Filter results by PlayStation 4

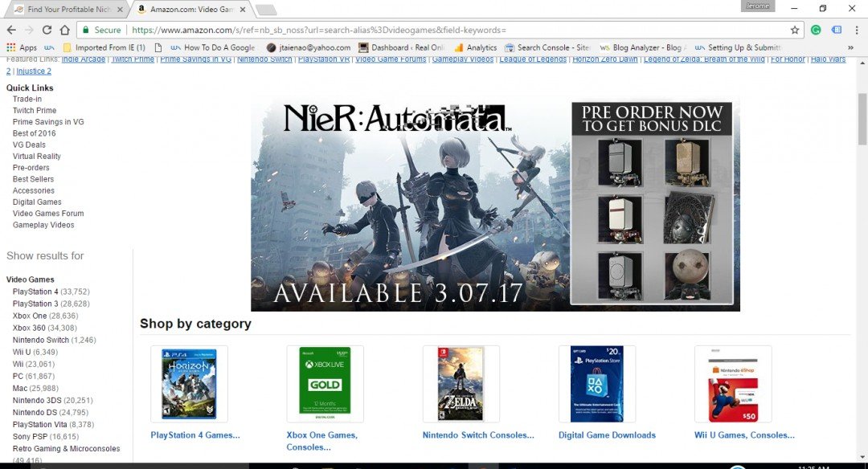click(35, 292)
